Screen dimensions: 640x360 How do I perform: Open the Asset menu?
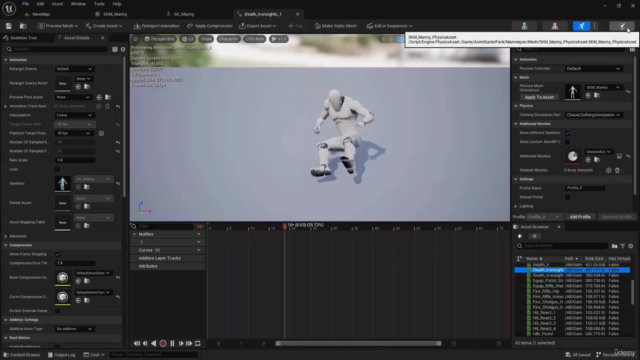click(x=57, y=4)
